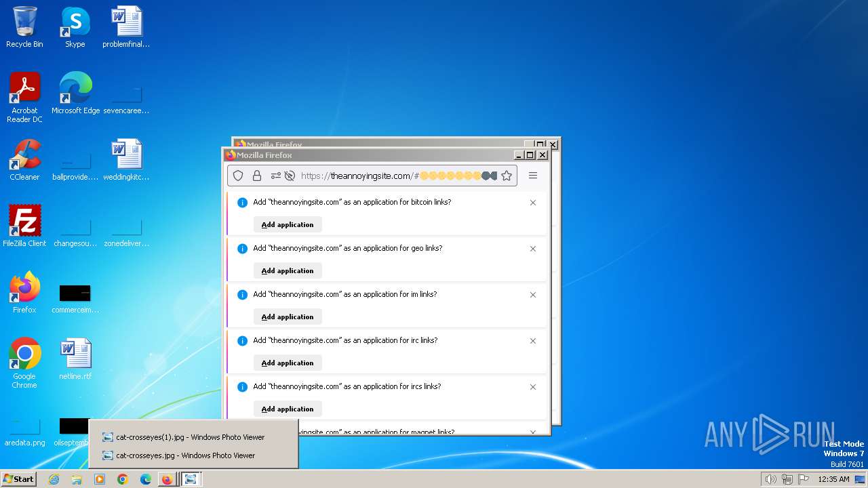
Task: Open the site permissions icon in address bar
Action: tap(275, 176)
